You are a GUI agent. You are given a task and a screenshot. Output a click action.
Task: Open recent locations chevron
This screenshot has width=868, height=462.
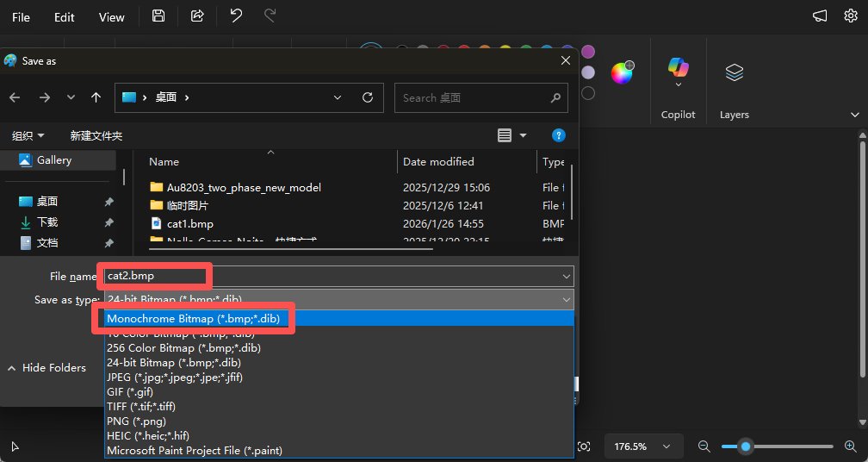click(x=71, y=97)
